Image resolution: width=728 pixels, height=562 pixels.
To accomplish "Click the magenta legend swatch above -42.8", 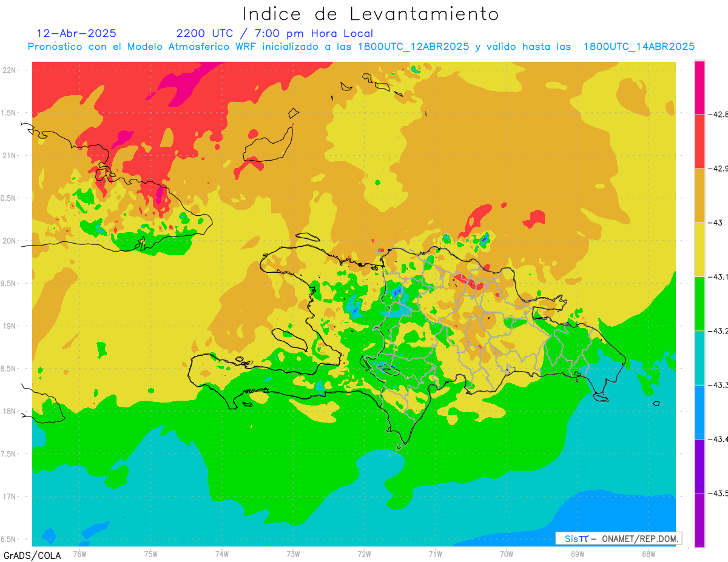I will click(699, 87).
